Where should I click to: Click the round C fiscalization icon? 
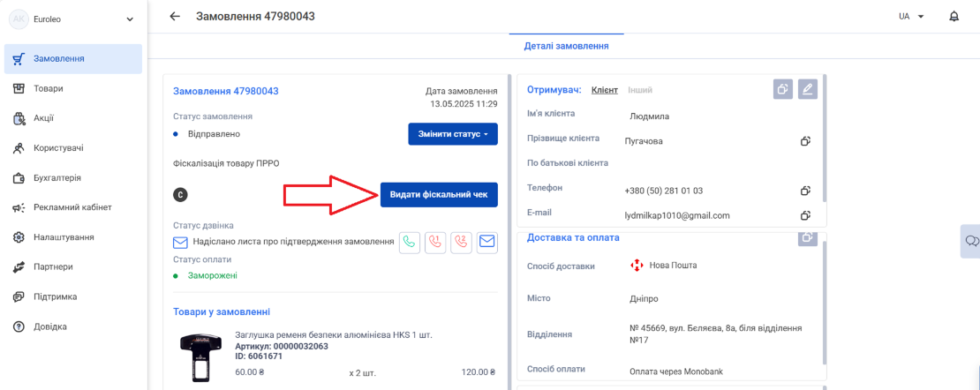pyautogui.click(x=180, y=195)
